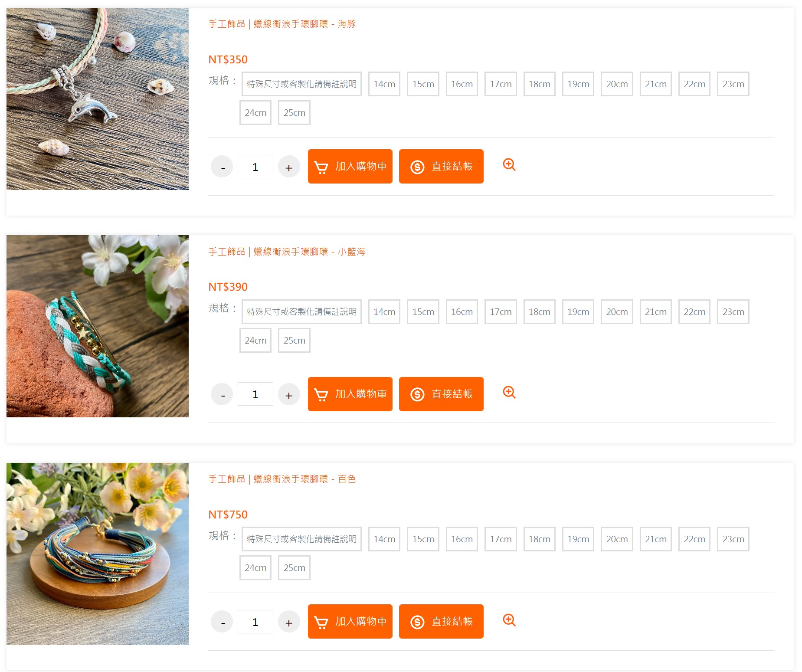
Task: Increase quantity of the NT$750 bracelet
Action: (x=289, y=622)
